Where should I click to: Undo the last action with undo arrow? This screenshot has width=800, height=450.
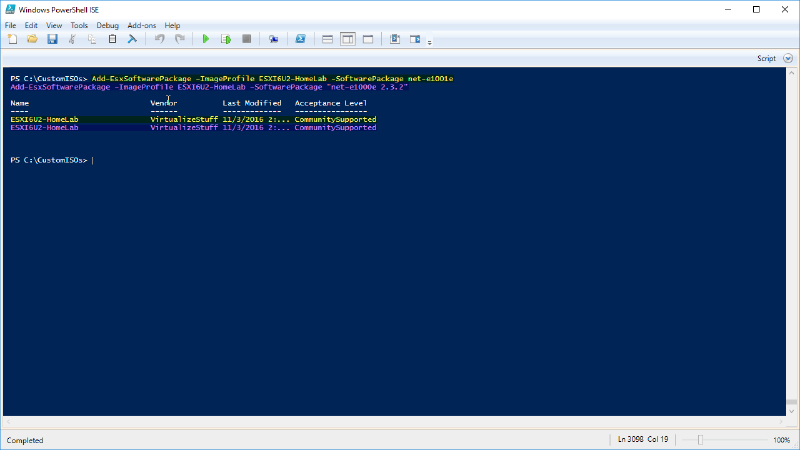(160, 39)
